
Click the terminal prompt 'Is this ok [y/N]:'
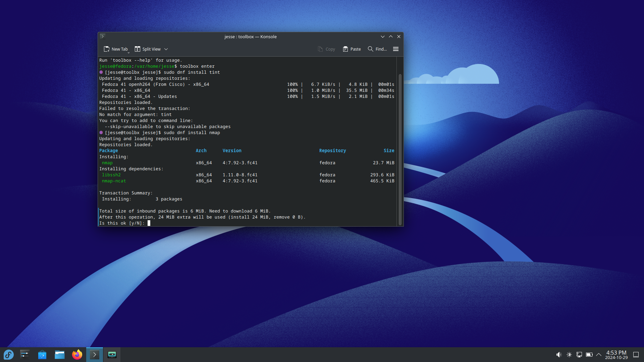[x=122, y=223]
